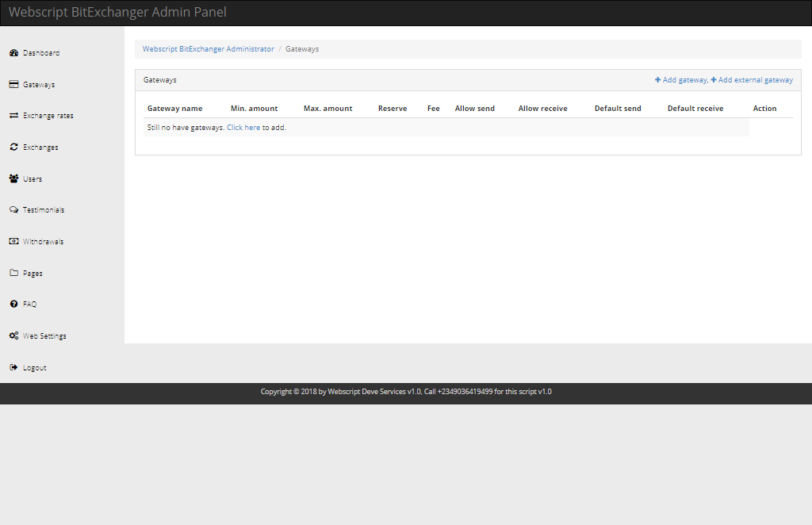Click the Exchange rates arrows icon
The height and width of the screenshot is (525, 812).
14,116
